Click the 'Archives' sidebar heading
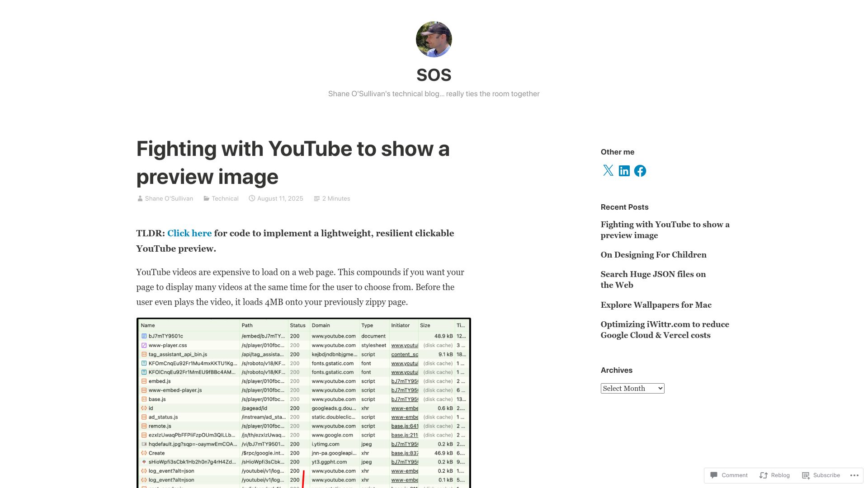The width and height of the screenshot is (868, 488). coord(616,370)
